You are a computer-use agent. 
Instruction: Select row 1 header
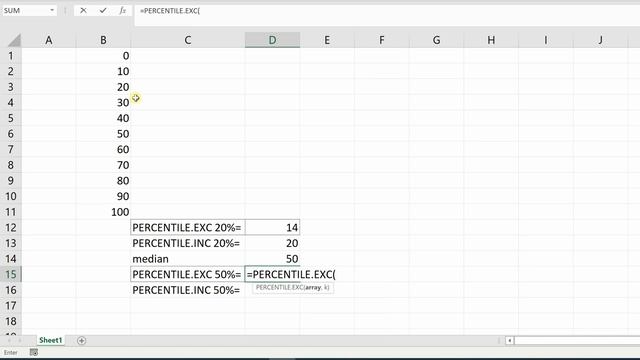click(x=11, y=56)
